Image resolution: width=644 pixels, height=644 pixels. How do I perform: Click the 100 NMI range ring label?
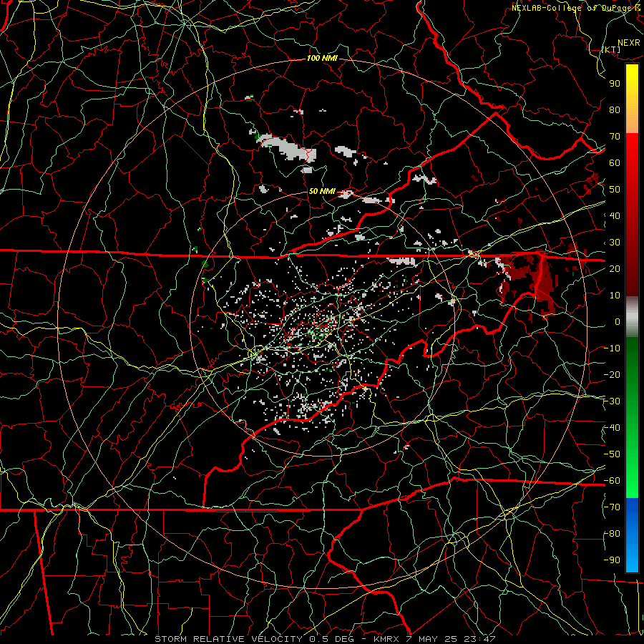[x=322, y=59]
